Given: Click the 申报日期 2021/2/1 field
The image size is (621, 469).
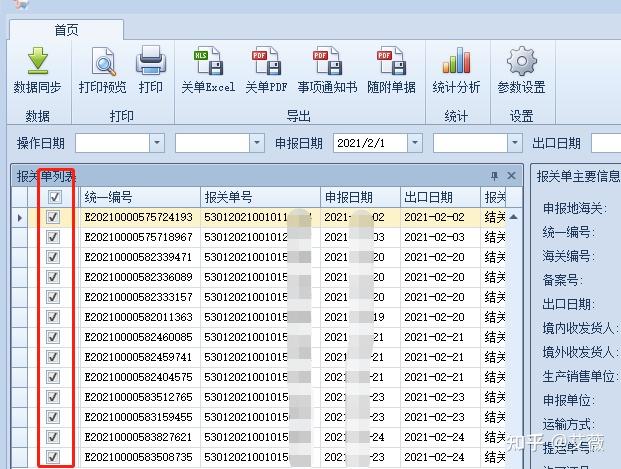Looking at the screenshot, I should (370, 143).
